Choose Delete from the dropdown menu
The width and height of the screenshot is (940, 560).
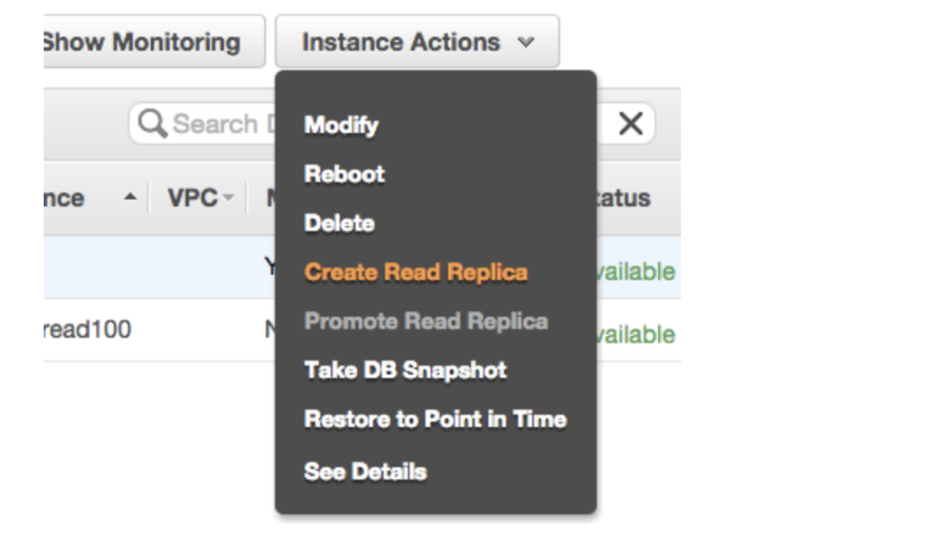coord(339,223)
